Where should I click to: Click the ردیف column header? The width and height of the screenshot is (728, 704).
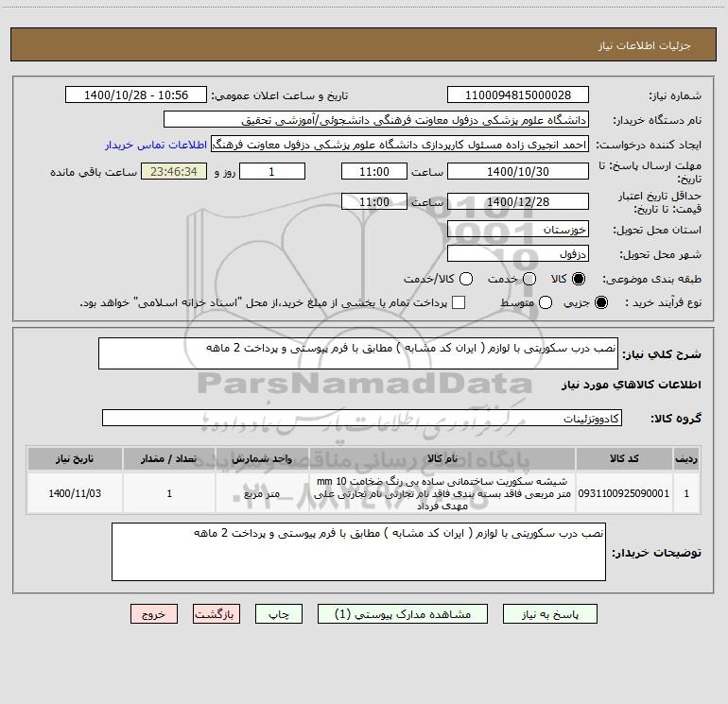686,458
